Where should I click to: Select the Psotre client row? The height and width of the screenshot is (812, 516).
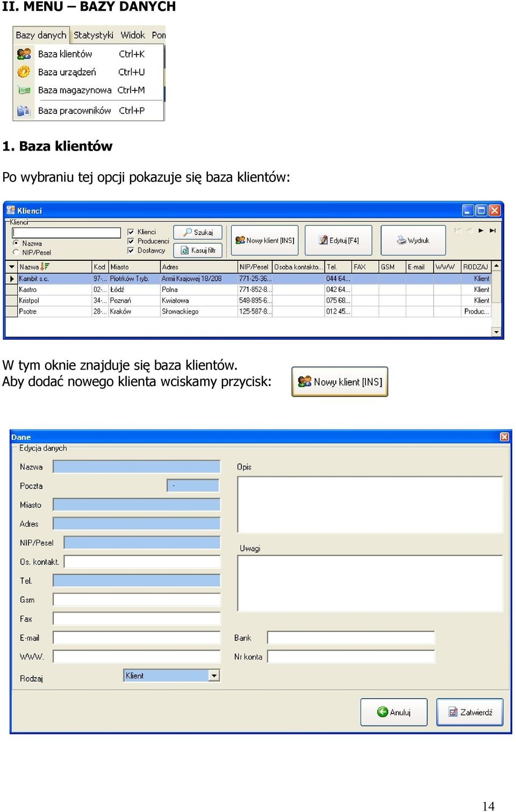click(x=248, y=311)
